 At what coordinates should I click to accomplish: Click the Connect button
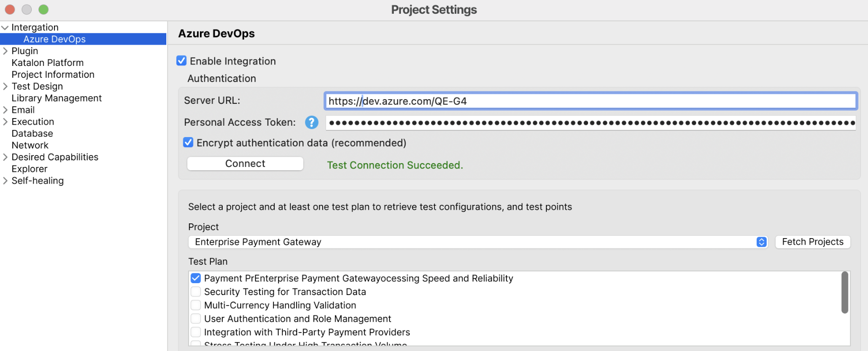click(245, 164)
